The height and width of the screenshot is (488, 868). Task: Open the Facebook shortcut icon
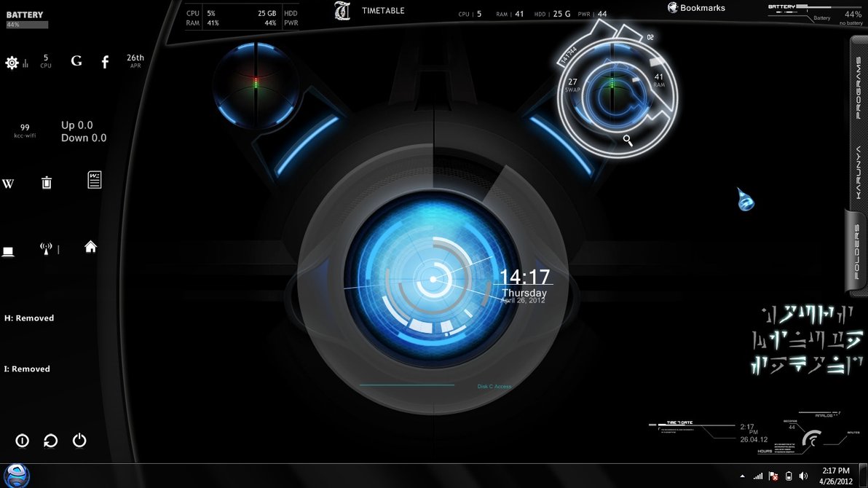pos(105,63)
